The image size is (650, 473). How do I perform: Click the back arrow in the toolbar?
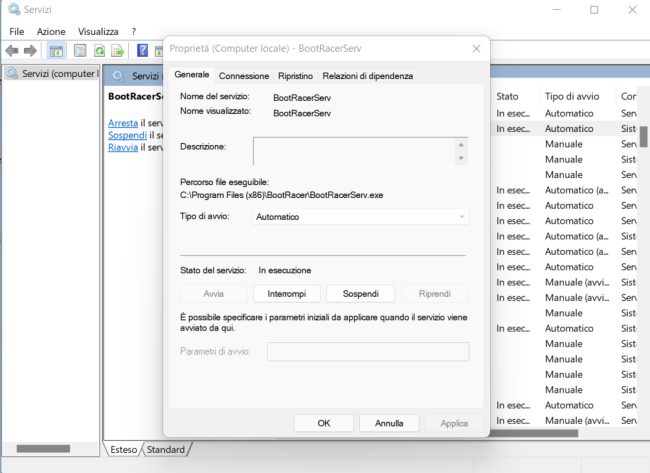point(13,51)
